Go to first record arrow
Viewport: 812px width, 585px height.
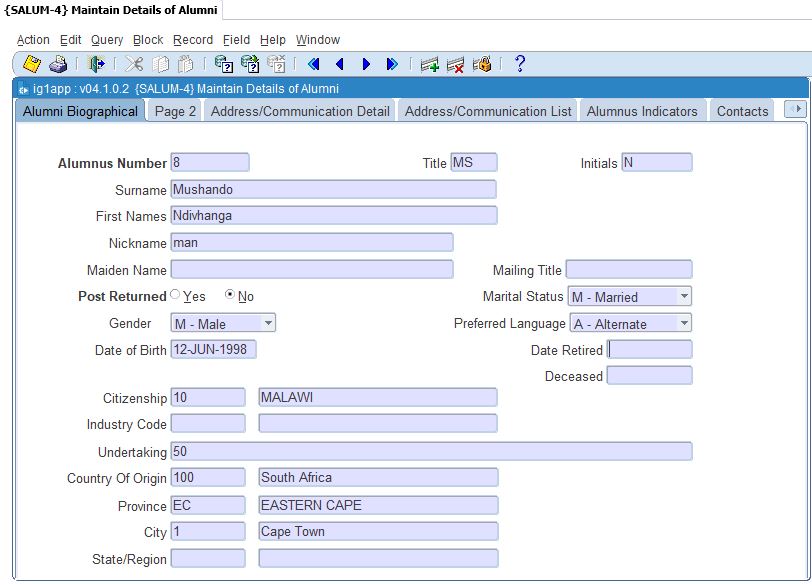click(x=313, y=64)
